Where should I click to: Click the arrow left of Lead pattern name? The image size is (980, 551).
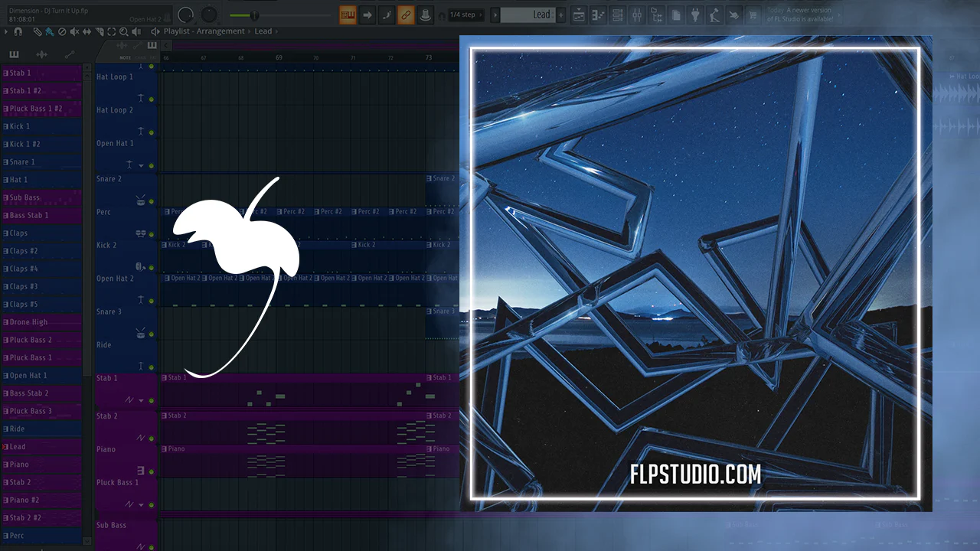coord(495,15)
